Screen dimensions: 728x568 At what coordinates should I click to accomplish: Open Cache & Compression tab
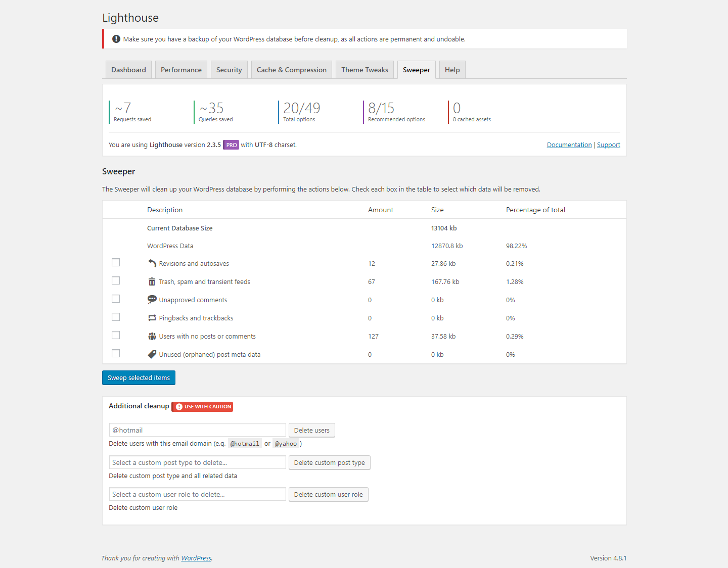[x=292, y=70]
